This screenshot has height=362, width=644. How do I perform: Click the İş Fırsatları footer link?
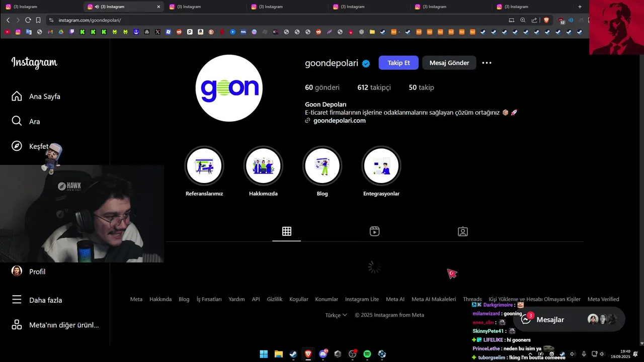209,299
